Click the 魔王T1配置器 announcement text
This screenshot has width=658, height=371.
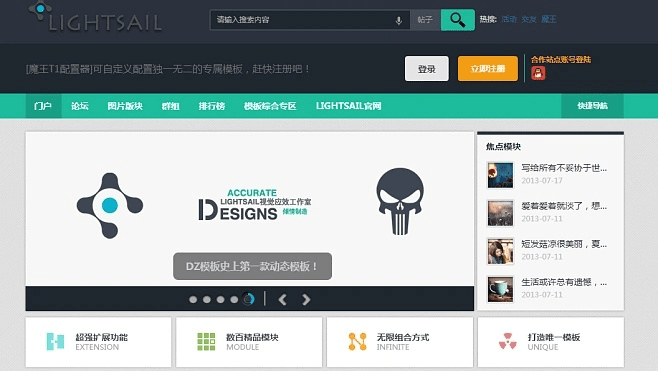tap(168, 69)
